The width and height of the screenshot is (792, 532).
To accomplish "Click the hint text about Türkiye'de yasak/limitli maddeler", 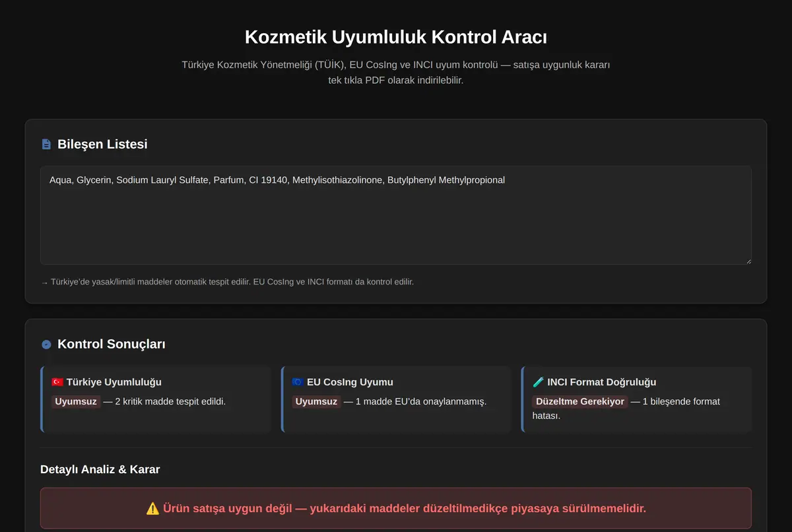I will pos(227,282).
